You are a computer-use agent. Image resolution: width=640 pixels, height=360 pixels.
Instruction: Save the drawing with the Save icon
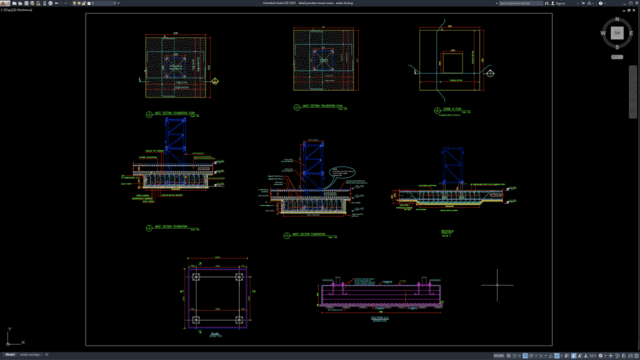point(27,3)
